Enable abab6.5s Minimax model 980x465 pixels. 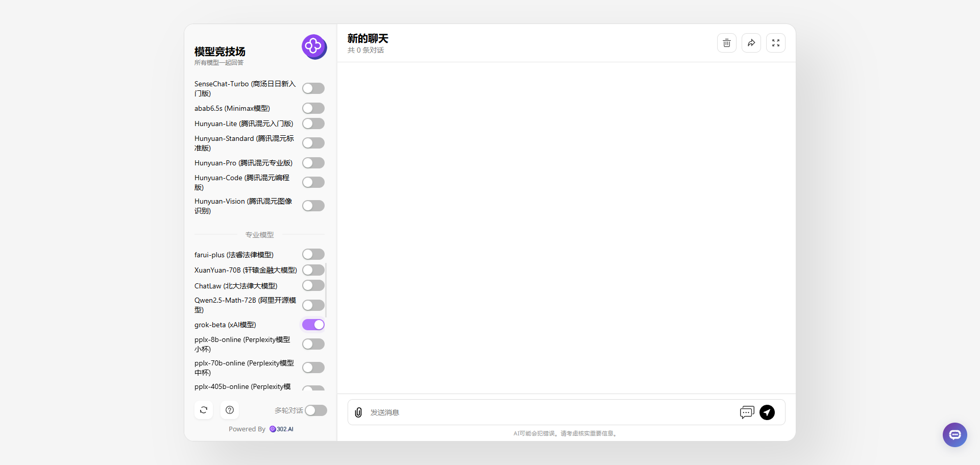pyautogui.click(x=313, y=108)
